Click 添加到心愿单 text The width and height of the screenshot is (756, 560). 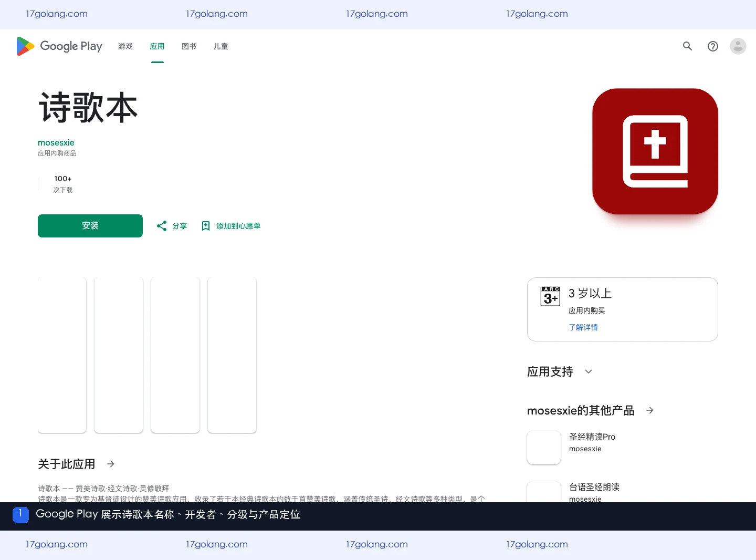click(238, 226)
